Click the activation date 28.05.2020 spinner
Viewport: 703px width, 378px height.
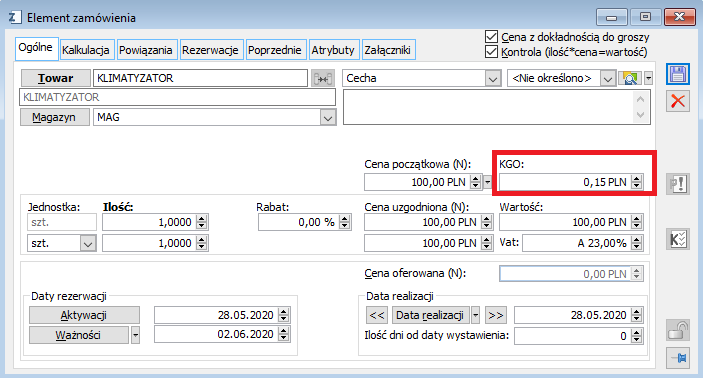(x=283, y=315)
